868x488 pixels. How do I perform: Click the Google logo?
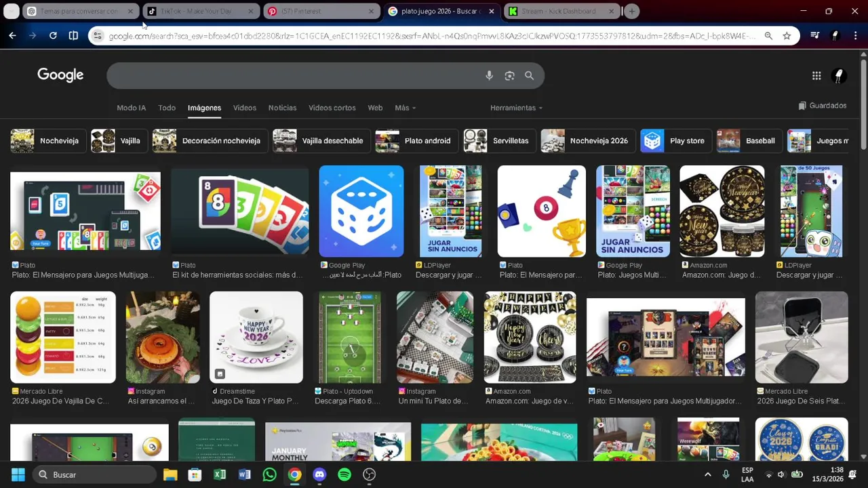tap(60, 75)
